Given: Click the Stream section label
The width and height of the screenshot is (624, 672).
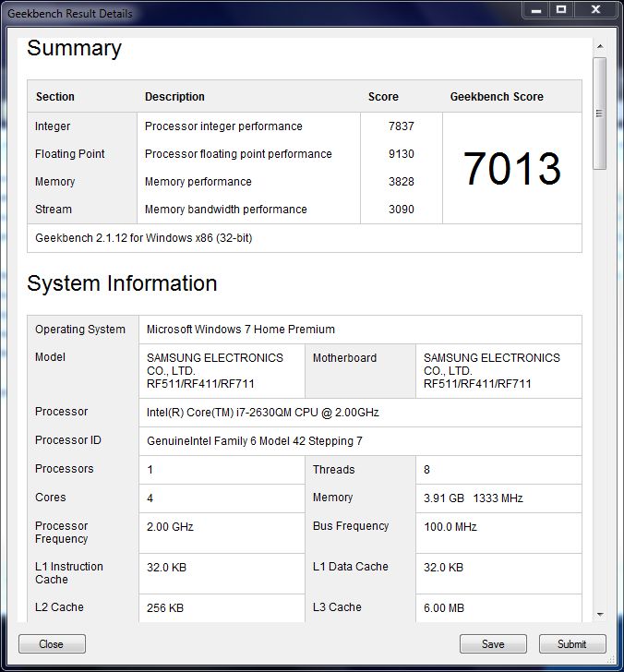Looking at the screenshot, I should [54, 210].
